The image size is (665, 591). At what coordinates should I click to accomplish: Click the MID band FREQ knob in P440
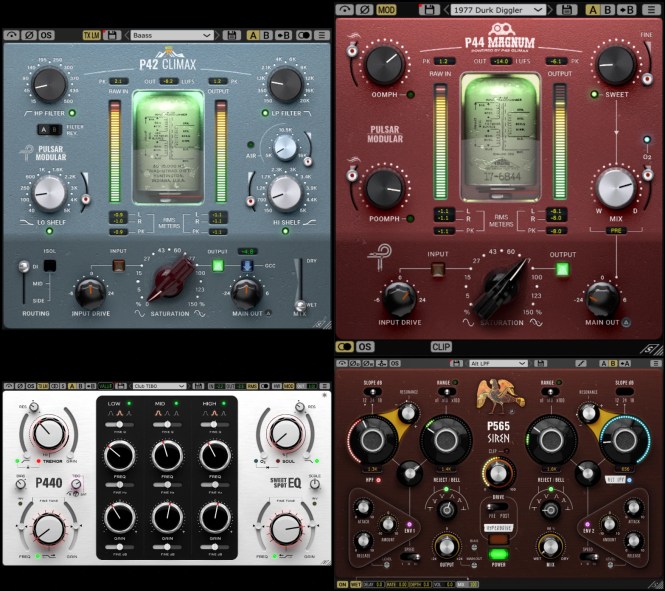pyautogui.click(x=167, y=456)
